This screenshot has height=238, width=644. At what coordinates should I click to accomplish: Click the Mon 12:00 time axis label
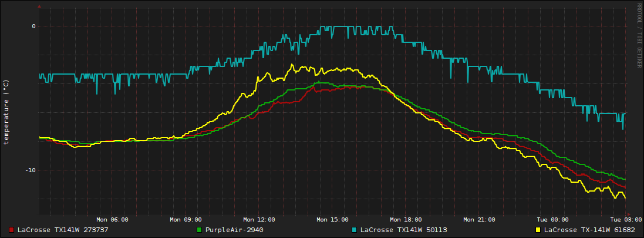(259, 220)
